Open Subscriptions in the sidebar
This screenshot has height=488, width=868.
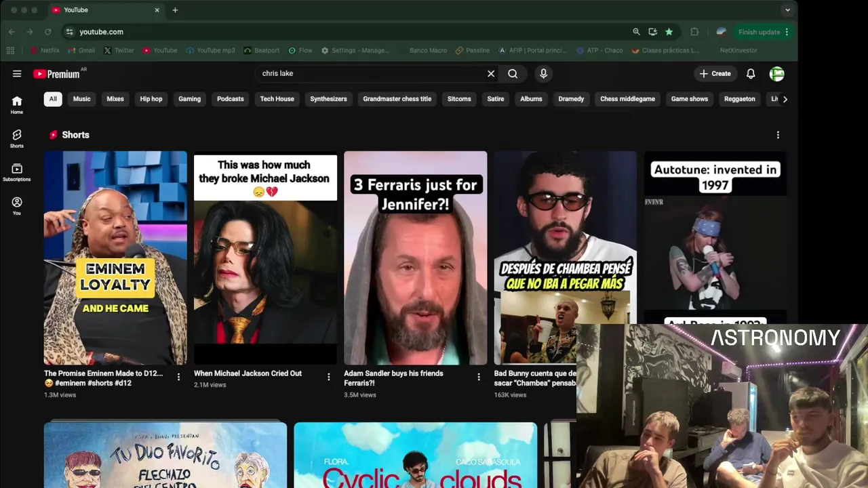(x=17, y=172)
